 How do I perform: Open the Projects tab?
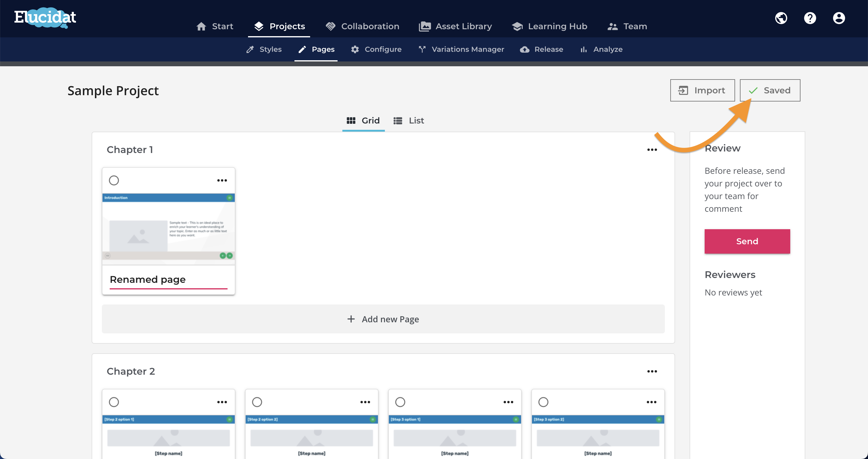click(279, 26)
